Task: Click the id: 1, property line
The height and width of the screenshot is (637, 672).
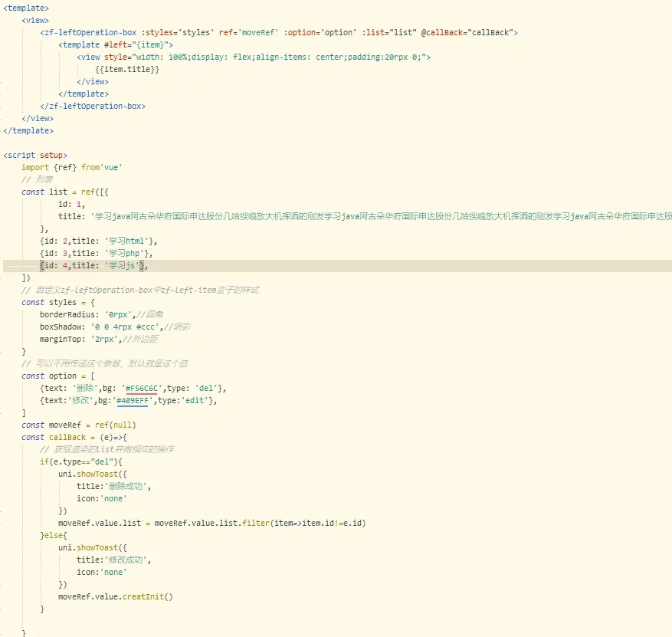Action: coord(72,205)
